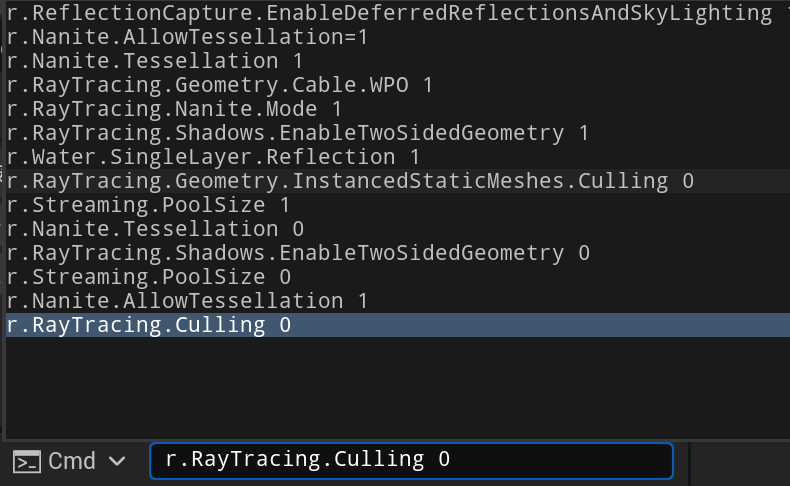
Task: Select r.RayTracing.Geometry.Cable.WPO 1 entry
Action: click(x=398, y=85)
